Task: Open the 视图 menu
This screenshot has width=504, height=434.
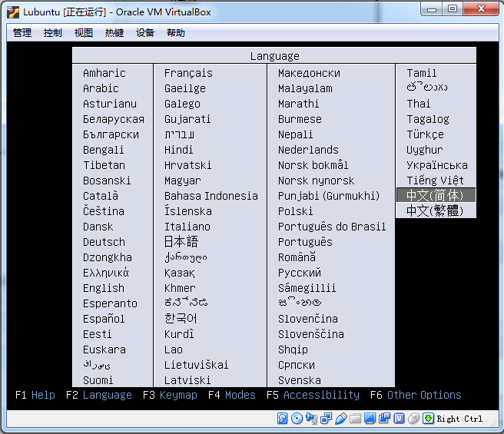Action: pyautogui.click(x=84, y=33)
